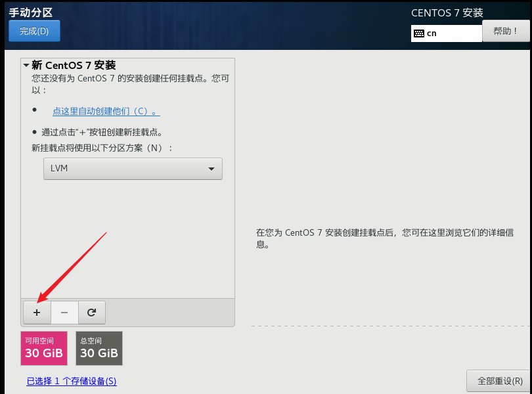Click the keyboard layout icon next to cn
The width and height of the screenshot is (532, 394).
(x=419, y=33)
